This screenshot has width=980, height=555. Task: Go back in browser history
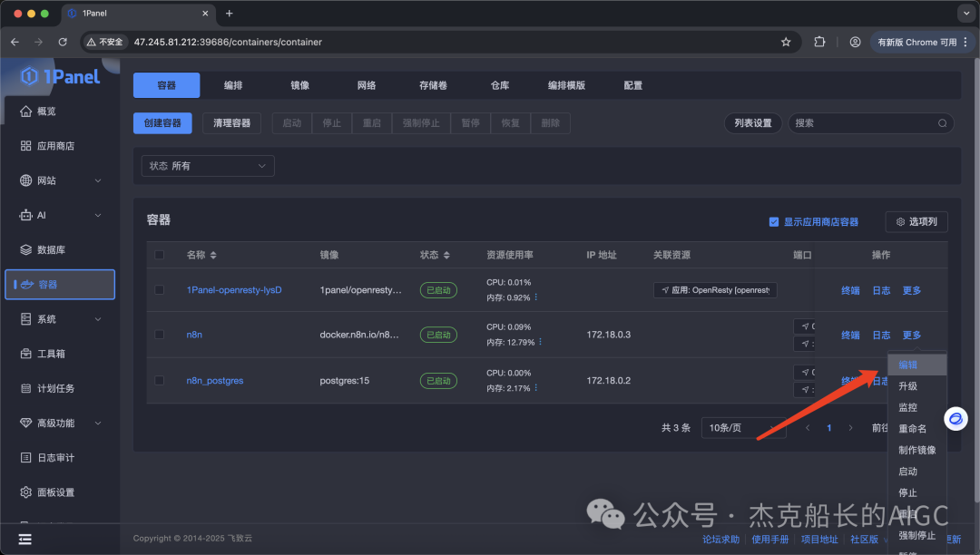click(15, 42)
